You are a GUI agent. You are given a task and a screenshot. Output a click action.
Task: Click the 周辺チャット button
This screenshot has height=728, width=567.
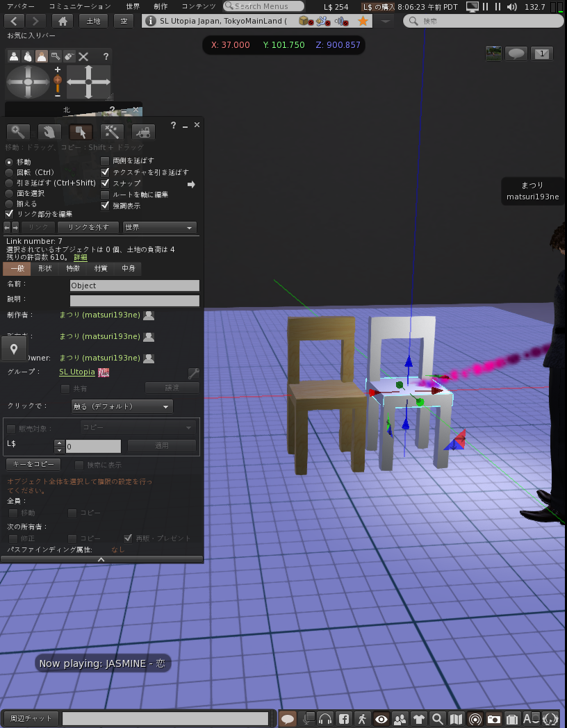(30, 719)
